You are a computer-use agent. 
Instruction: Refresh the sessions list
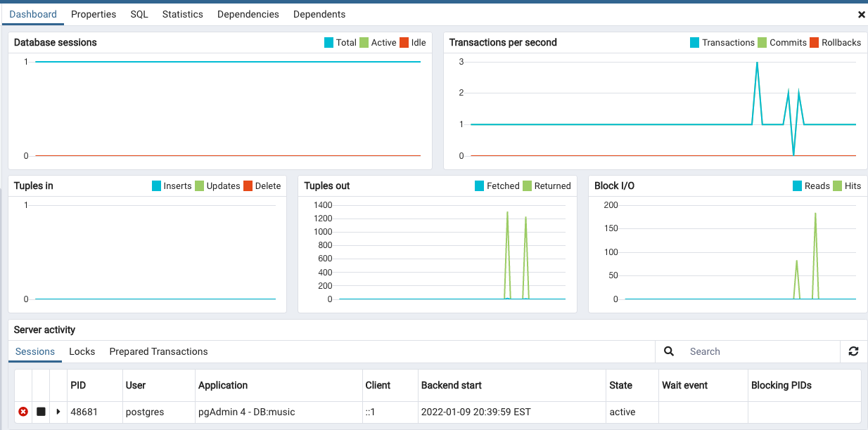(853, 351)
